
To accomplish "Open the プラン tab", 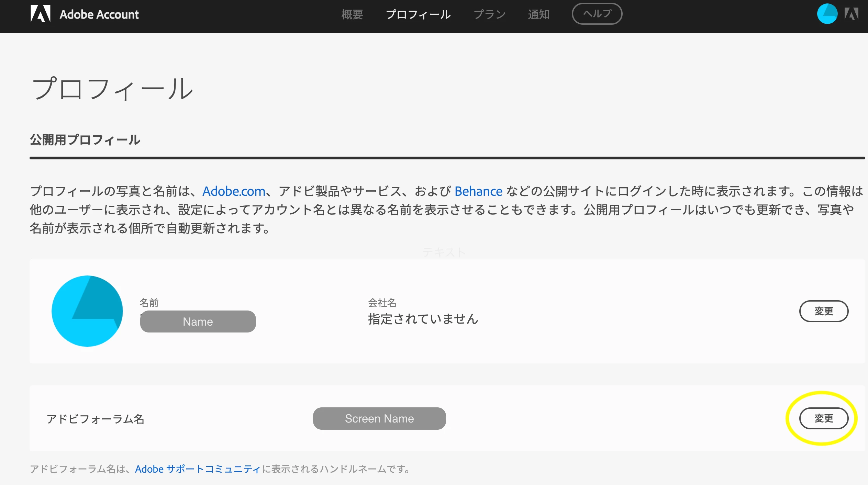I will point(490,14).
